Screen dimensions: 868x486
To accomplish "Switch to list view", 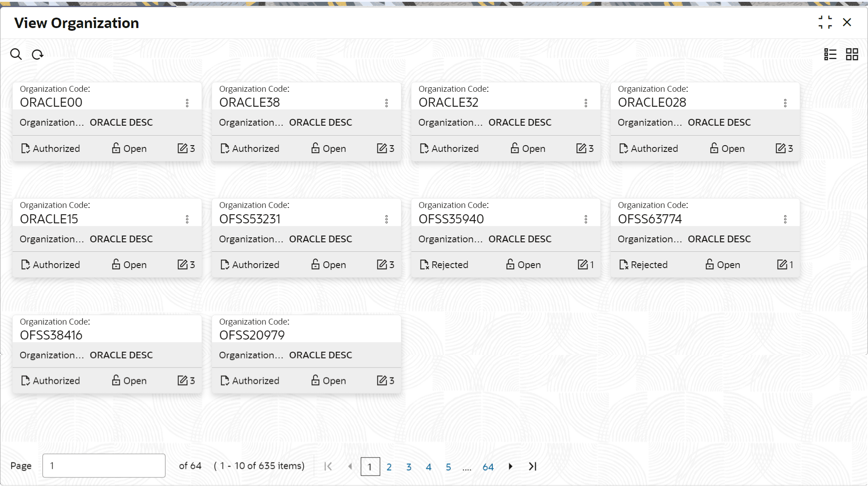I will (x=830, y=54).
